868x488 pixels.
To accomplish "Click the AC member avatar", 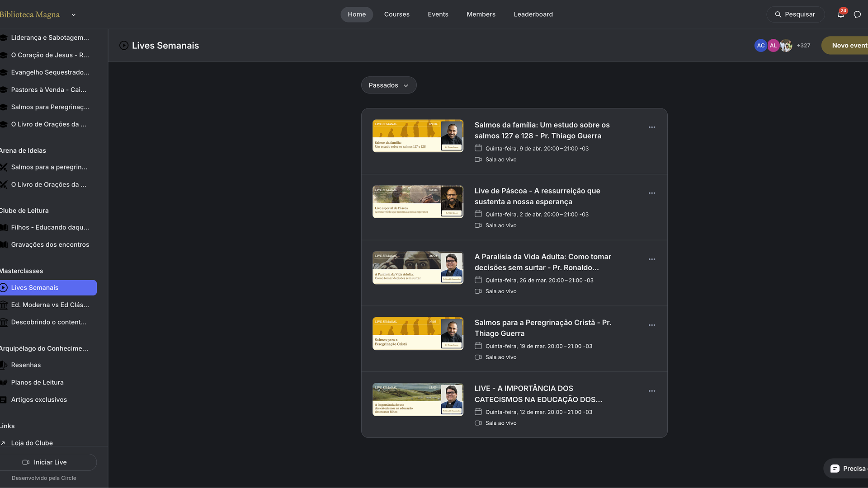I will (761, 46).
